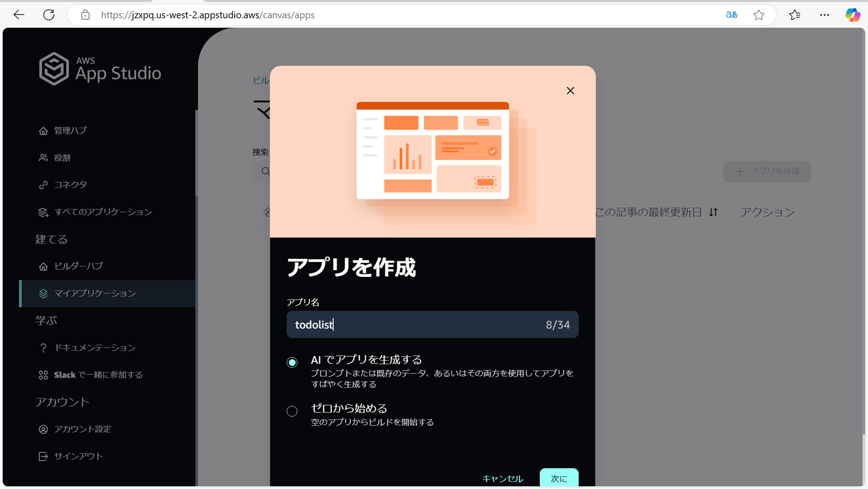This screenshot has width=868, height=489.
Task: Click the 役割 people icon
Action: (43, 158)
